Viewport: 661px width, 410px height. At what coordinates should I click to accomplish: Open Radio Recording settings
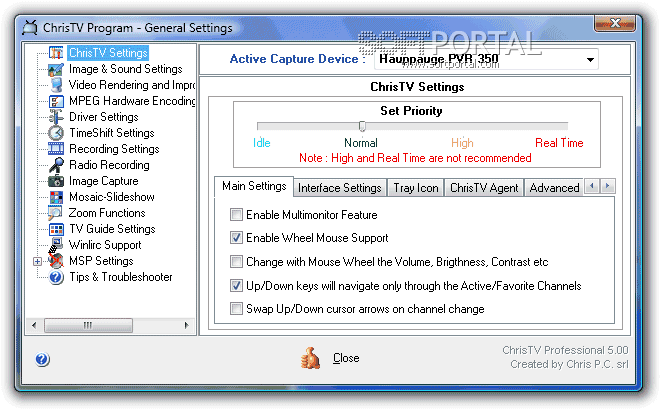coord(109,165)
